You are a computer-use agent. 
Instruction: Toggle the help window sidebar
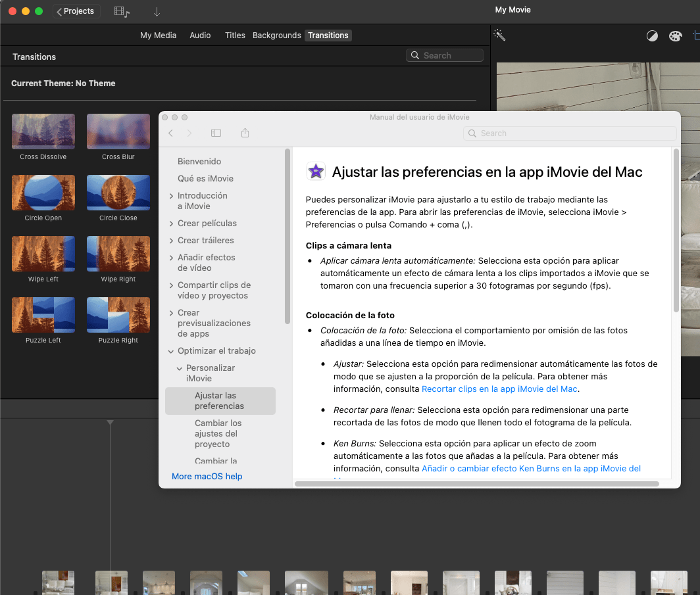point(216,133)
